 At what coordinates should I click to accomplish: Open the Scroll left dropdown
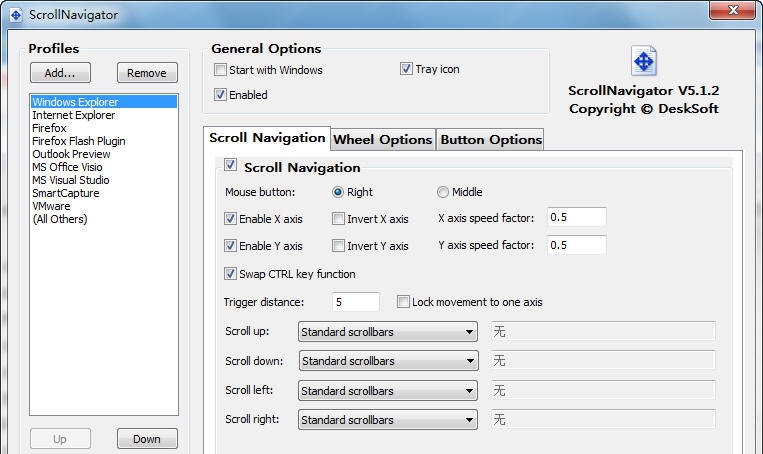click(x=388, y=391)
